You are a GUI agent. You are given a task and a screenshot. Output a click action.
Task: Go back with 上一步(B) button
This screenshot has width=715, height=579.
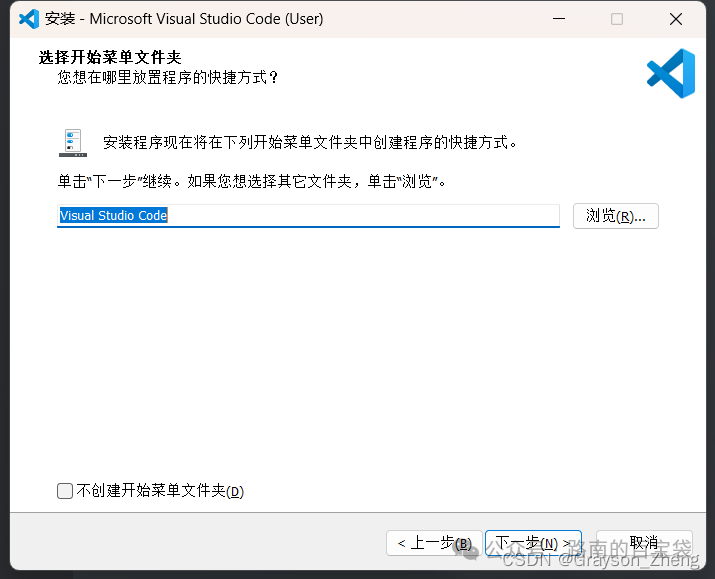(434, 543)
